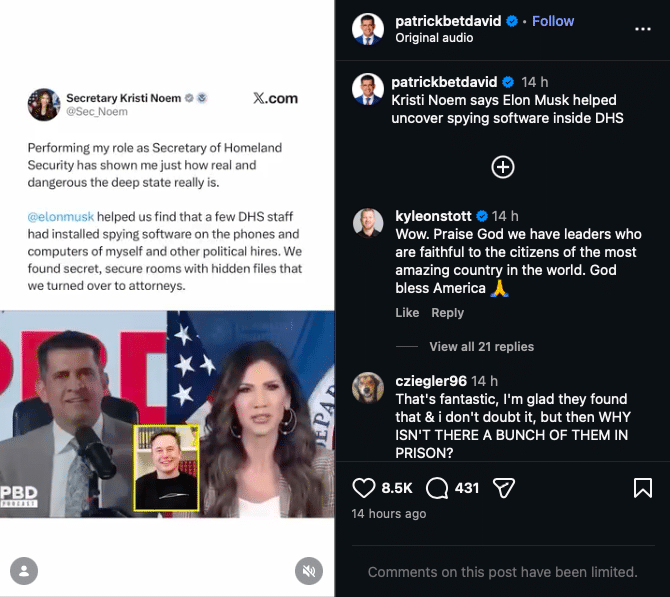Click the tagged people icon on video
The height and width of the screenshot is (597, 670).
point(23,571)
